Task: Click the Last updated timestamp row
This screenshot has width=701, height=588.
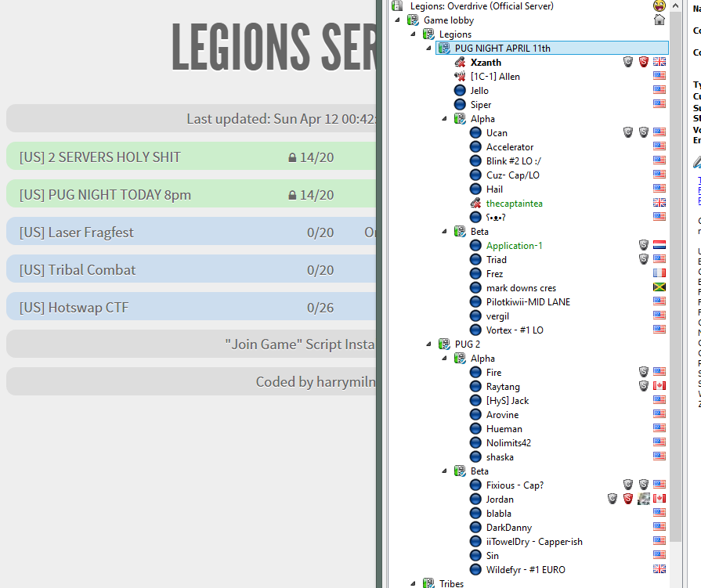Action: pos(191,118)
